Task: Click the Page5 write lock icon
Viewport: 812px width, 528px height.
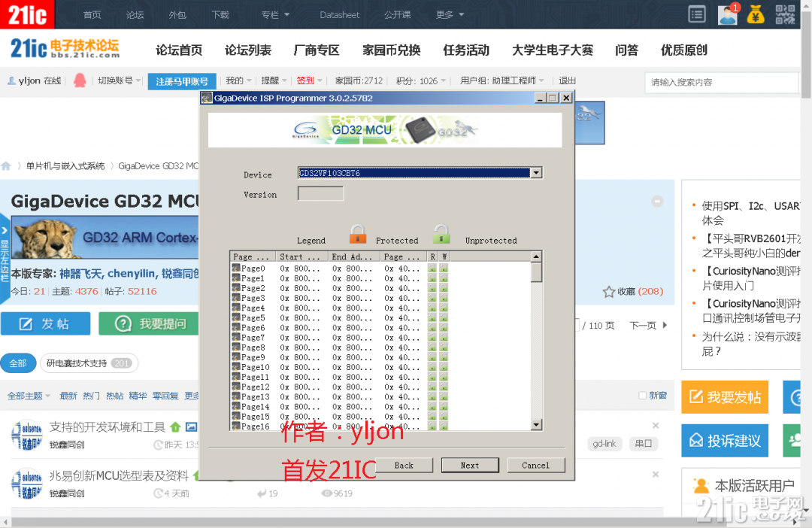Action: coord(444,317)
